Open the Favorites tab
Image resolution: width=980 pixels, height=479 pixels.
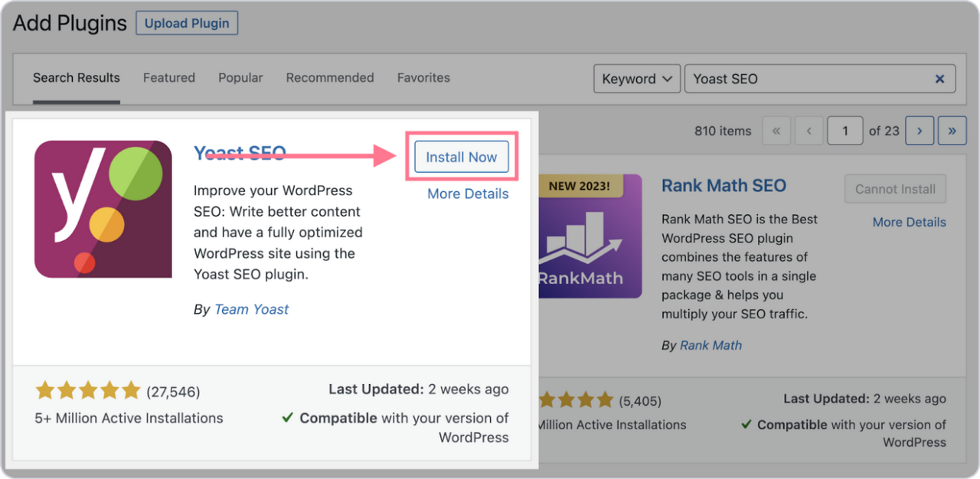point(423,78)
